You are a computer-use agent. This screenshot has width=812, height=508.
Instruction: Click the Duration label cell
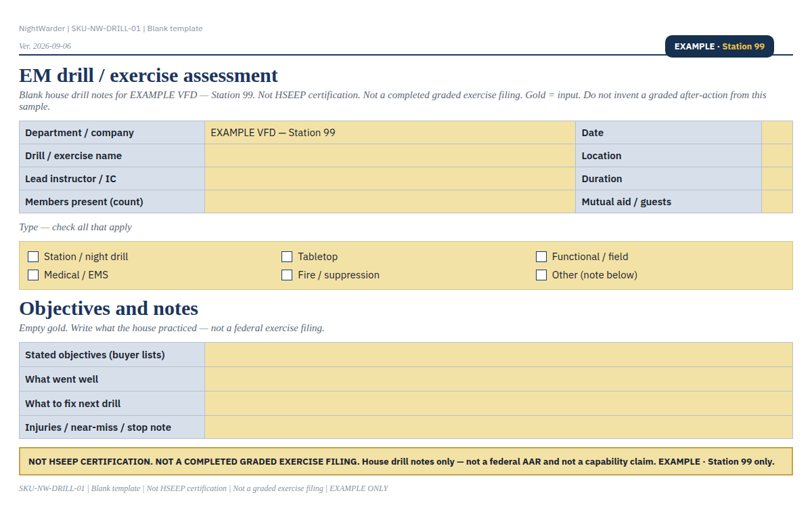point(669,179)
